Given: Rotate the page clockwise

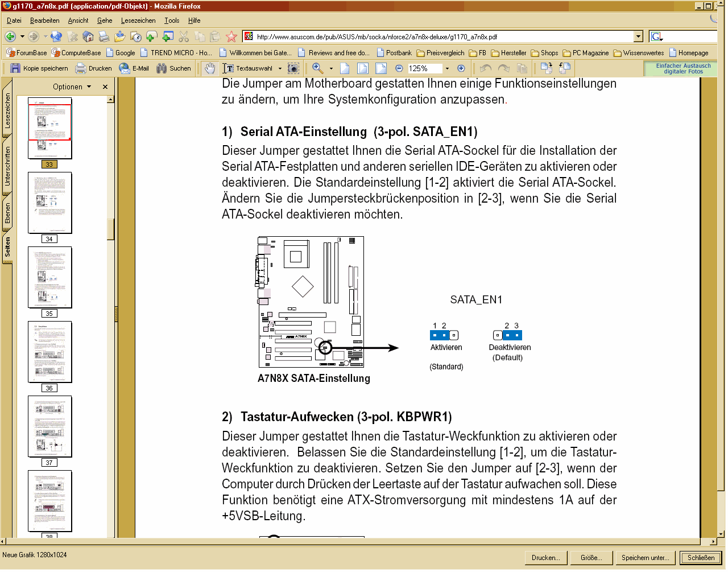Looking at the screenshot, I should tap(547, 68).
